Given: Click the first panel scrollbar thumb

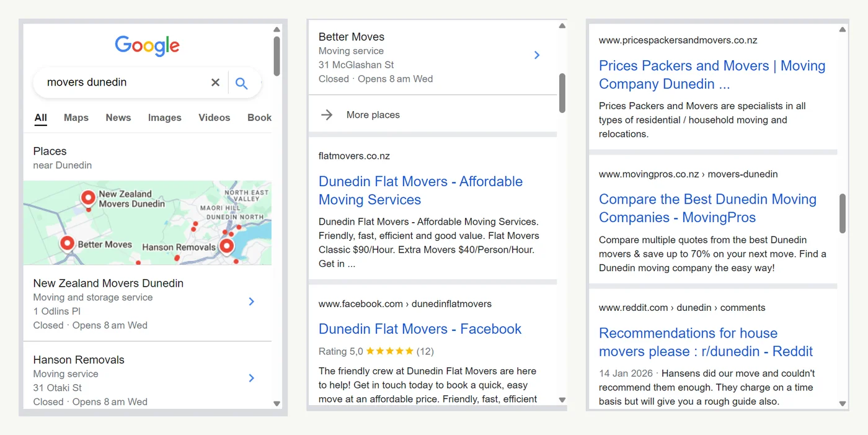Looking at the screenshot, I should [x=277, y=56].
